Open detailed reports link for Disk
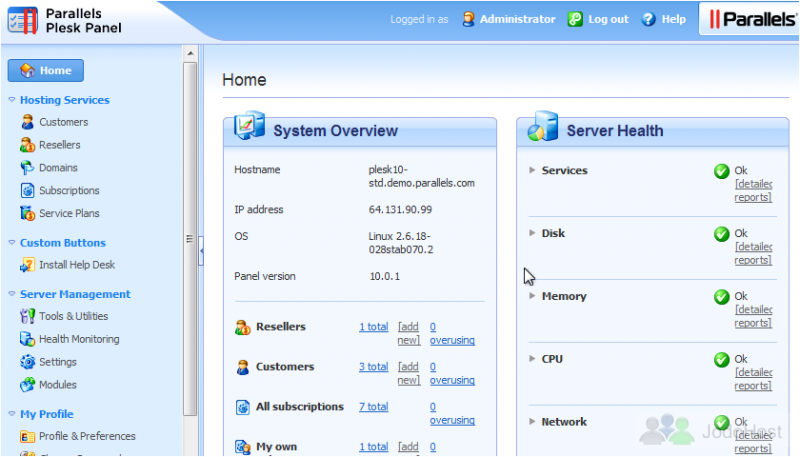Image resolution: width=800 pixels, height=457 pixels. [x=754, y=253]
